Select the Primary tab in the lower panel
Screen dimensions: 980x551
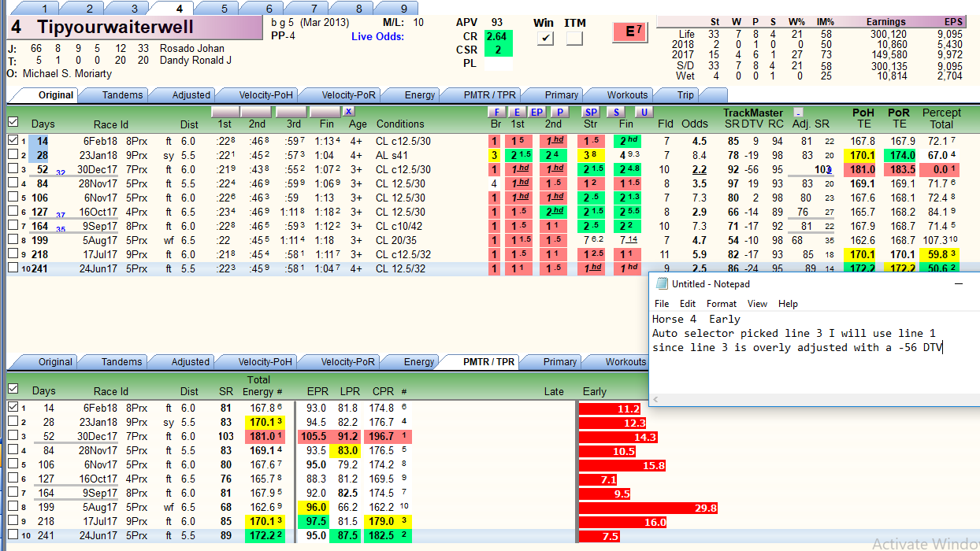(x=560, y=362)
